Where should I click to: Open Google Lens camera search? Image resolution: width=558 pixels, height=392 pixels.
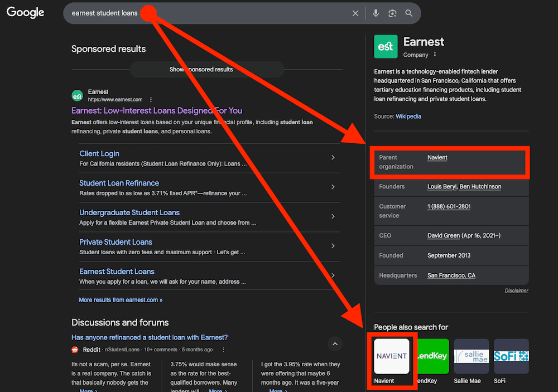[392, 13]
